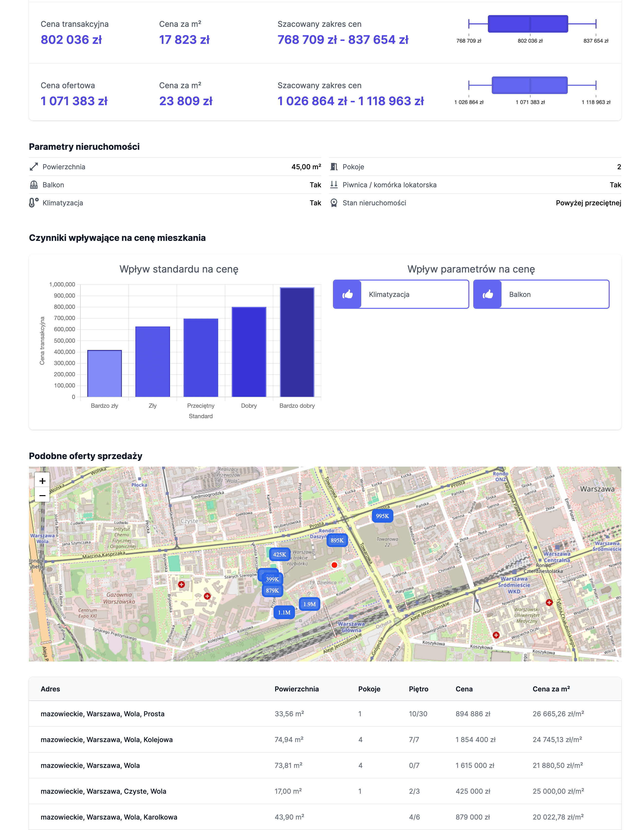Screen dimensions: 644x830
Task: Select the 1.1M map marker
Action: coord(284,613)
